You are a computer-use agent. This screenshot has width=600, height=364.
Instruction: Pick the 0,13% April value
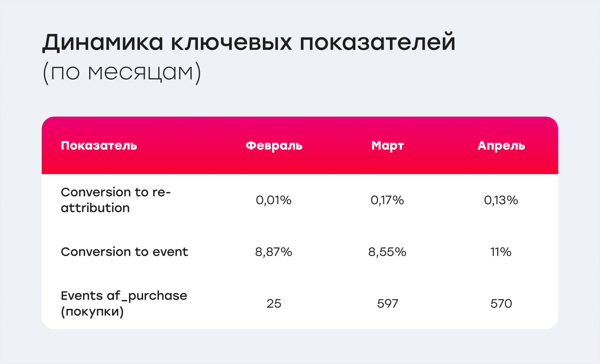(501, 200)
